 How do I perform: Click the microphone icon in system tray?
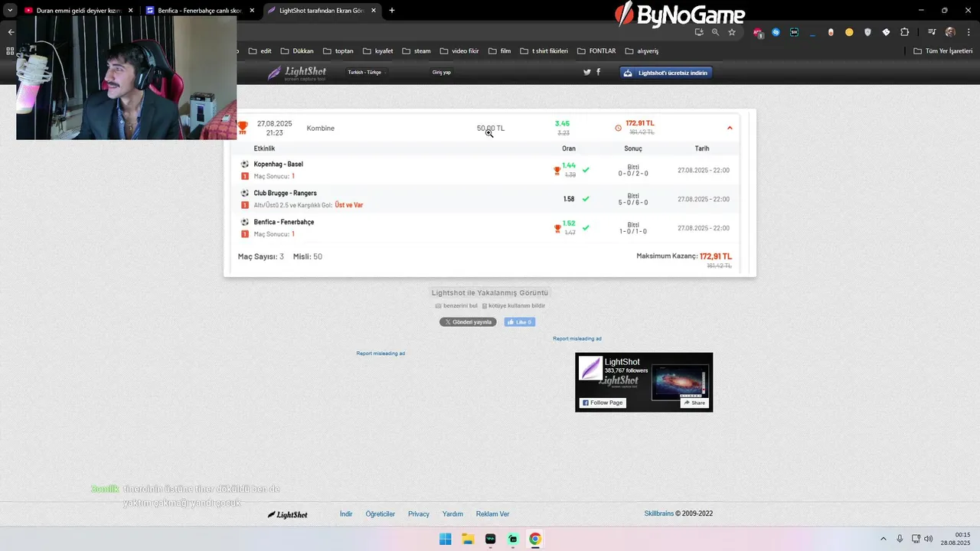pyautogui.click(x=900, y=539)
